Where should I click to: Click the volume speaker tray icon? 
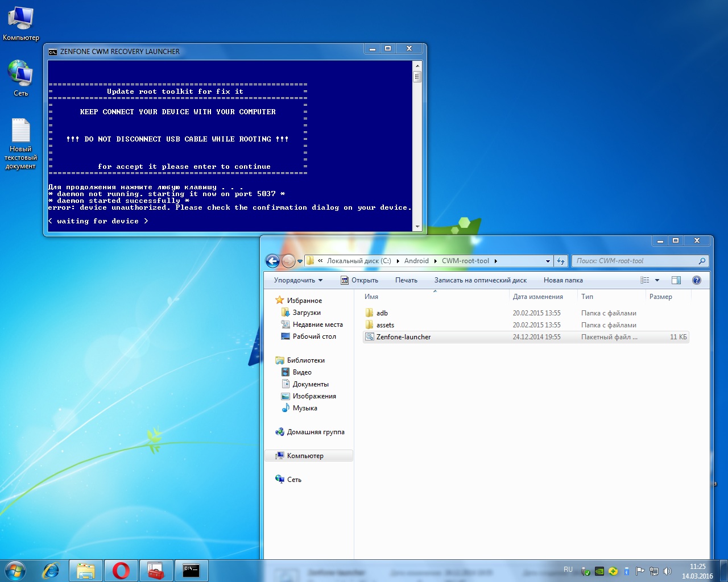point(668,571)
